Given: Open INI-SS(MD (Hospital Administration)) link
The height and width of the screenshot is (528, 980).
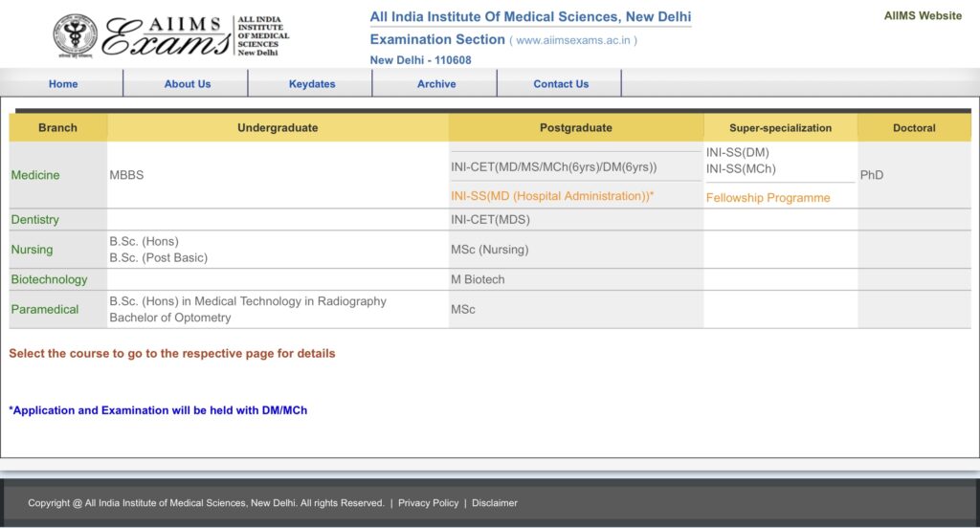Looking at the screenshot, I should click(x=552, y=195).
